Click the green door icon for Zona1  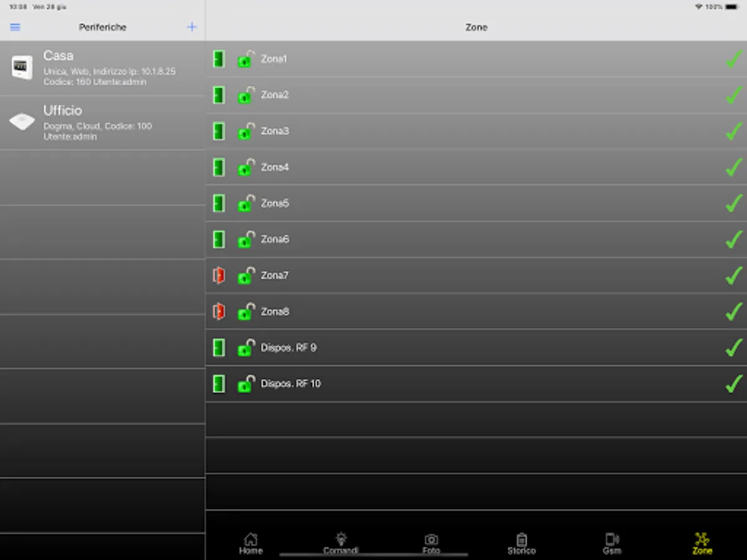pyautogui.click(x=218, y=59)
